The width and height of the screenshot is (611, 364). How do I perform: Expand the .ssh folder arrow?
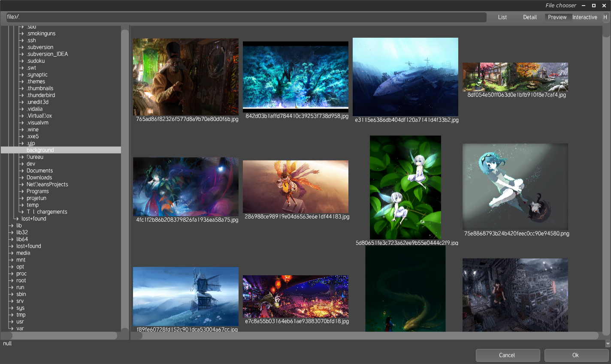pyautogui.click(x=22, y=40)
